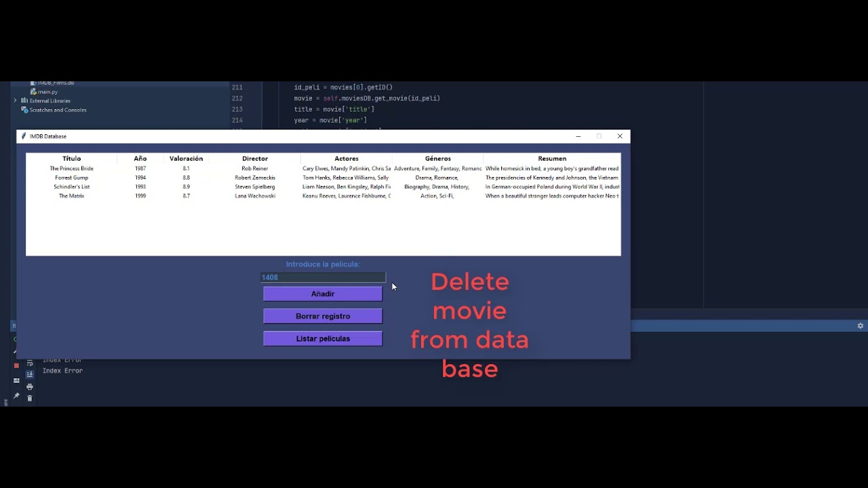Click code line 212 in the editor
868x488 pixels.
367,98
